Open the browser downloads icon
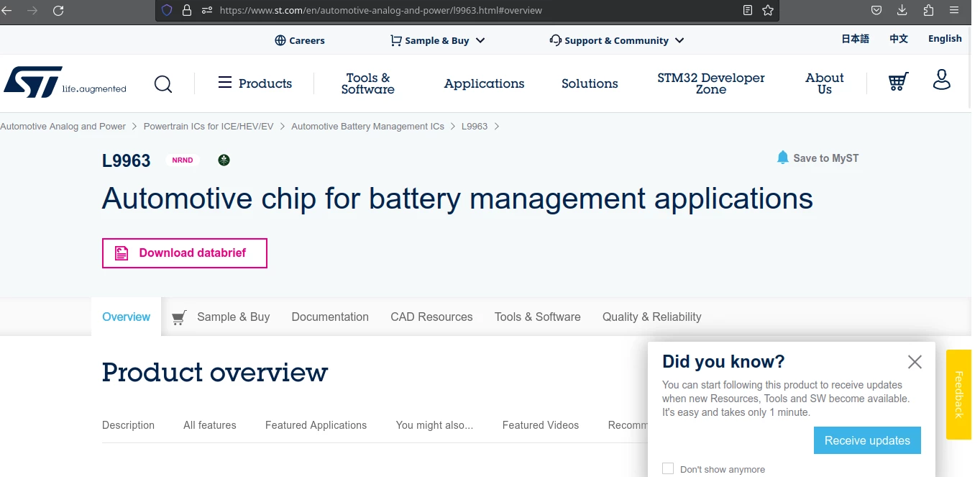Image resolution: width=980 pixels, height=477 pixels. pos(902,11)
